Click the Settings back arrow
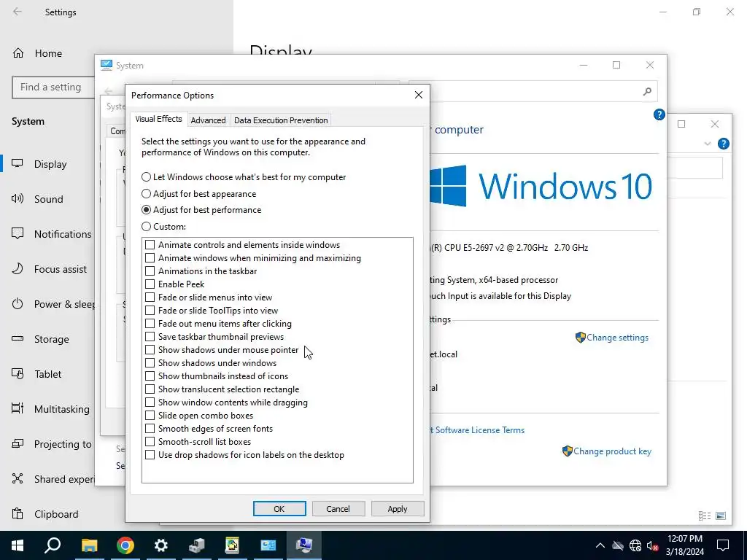The width and height of the screenshot is (747, 560). point(18,12)
